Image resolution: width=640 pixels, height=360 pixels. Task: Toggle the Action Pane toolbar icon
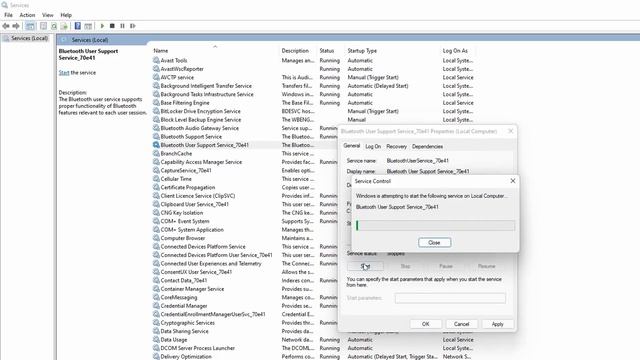[x=88, y=26]
